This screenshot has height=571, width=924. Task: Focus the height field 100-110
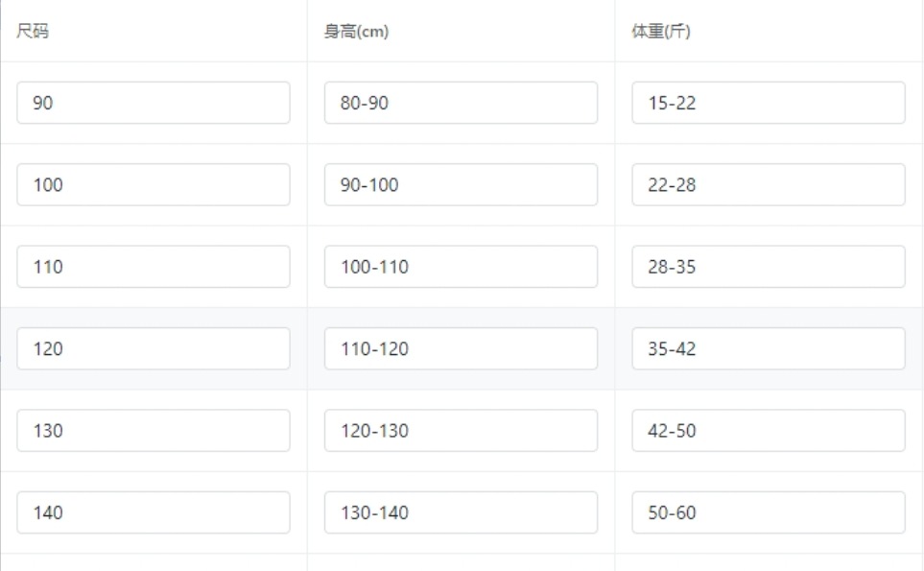461,267
